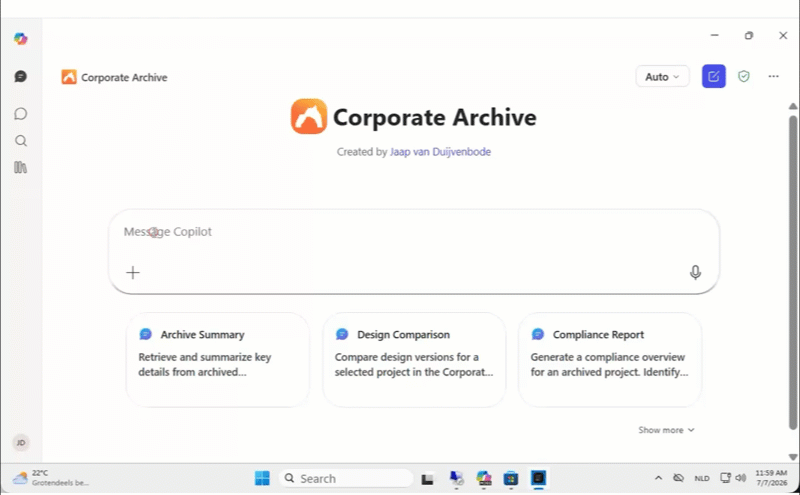This screenshot has width=800, height=495.
Task: Expand the Auto mode dropdown
Action: click(x=662, y=77)
